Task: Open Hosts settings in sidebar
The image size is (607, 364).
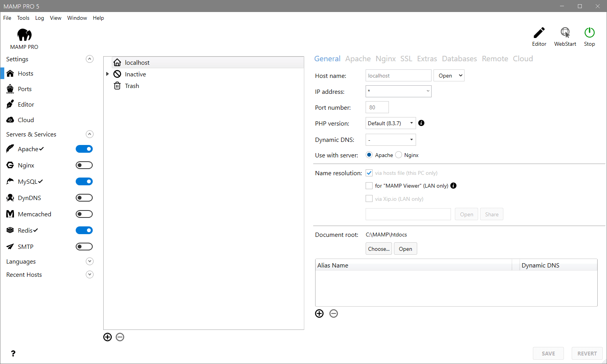Action: click(26, 74)
